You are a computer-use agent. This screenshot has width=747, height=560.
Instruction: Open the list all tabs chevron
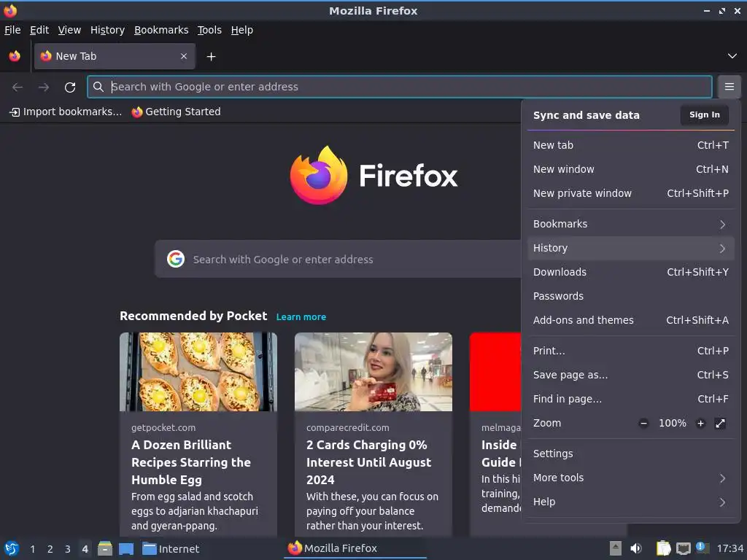point(732,56)
